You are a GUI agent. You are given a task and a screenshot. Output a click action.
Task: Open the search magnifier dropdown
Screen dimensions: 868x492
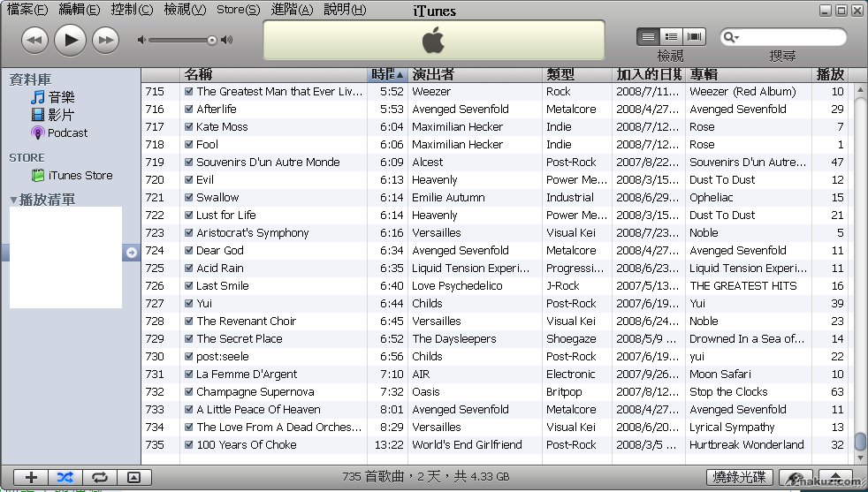point(731,37)
